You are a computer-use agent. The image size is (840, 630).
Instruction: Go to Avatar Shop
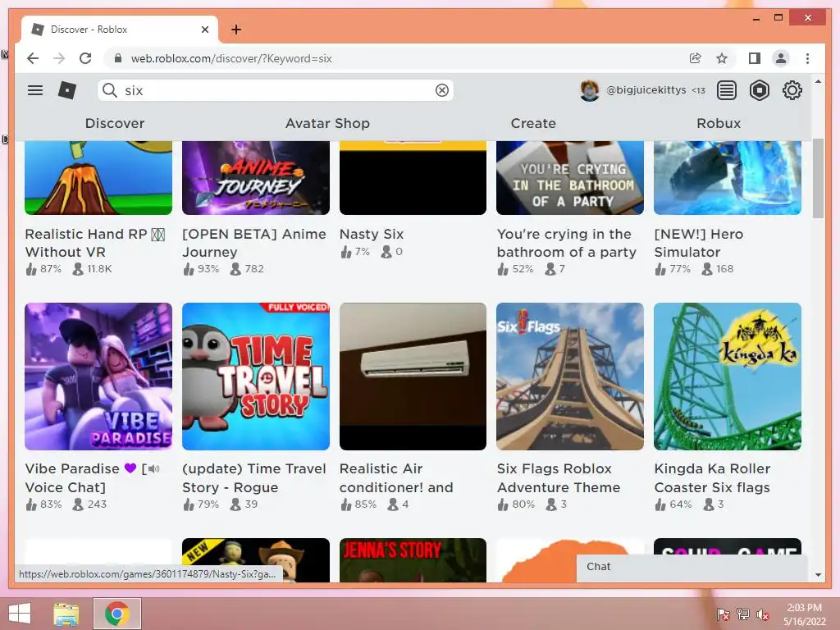(x=327, y=123)
